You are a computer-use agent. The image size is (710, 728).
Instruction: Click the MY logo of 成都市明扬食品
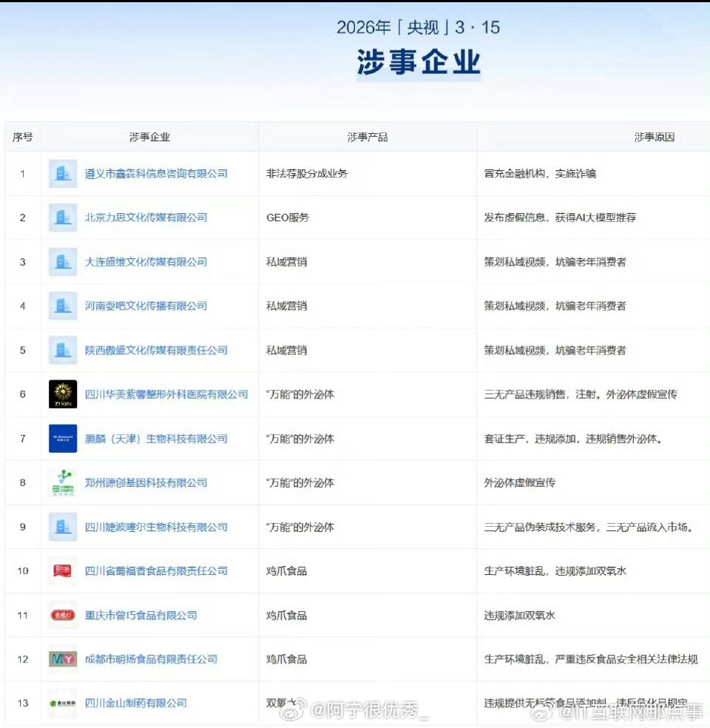pos(62,659)
